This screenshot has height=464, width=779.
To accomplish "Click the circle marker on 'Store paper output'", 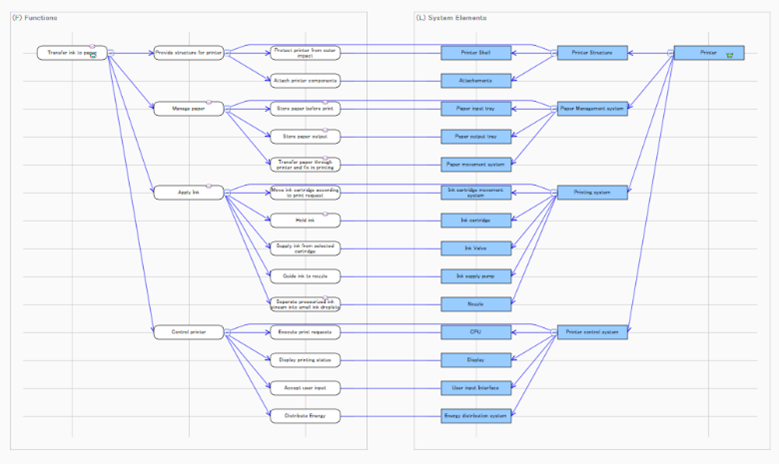I will click(x=325, y=130).
